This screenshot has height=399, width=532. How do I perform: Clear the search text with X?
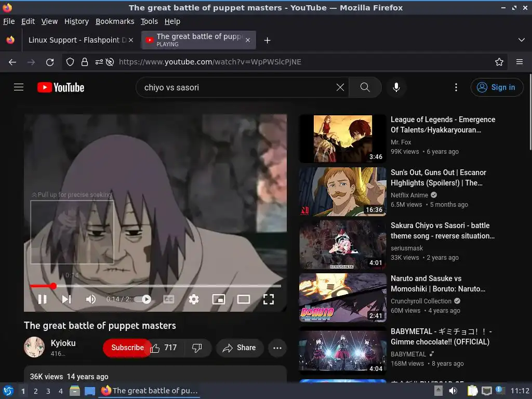(x=340, y=87)
